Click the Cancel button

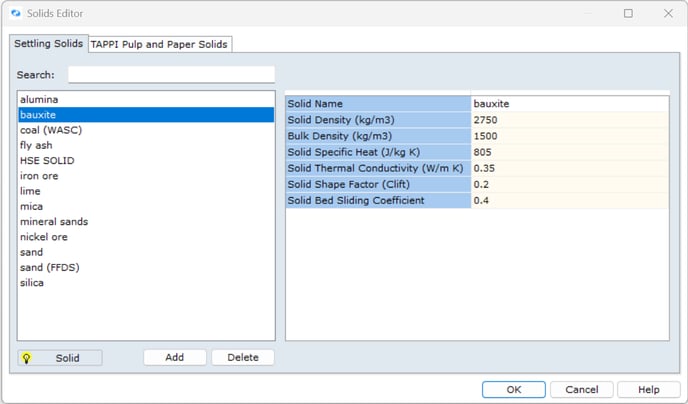click(581, 389)
